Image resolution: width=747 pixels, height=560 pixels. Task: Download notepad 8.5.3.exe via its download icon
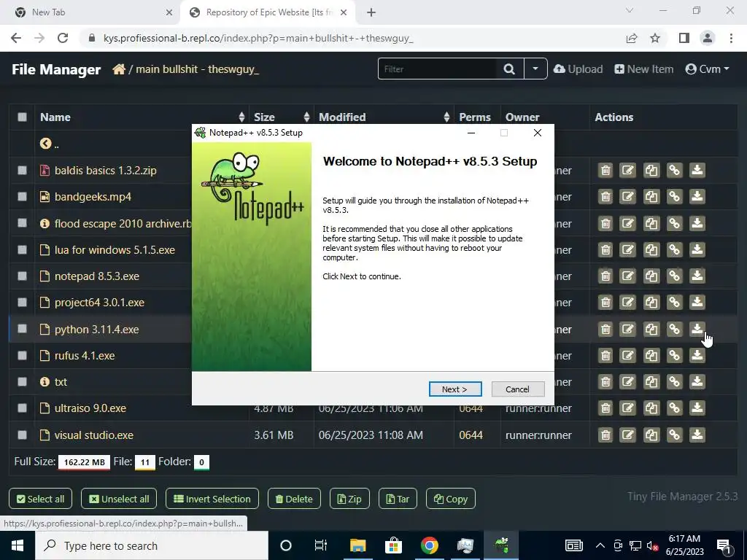pos(697,276)
